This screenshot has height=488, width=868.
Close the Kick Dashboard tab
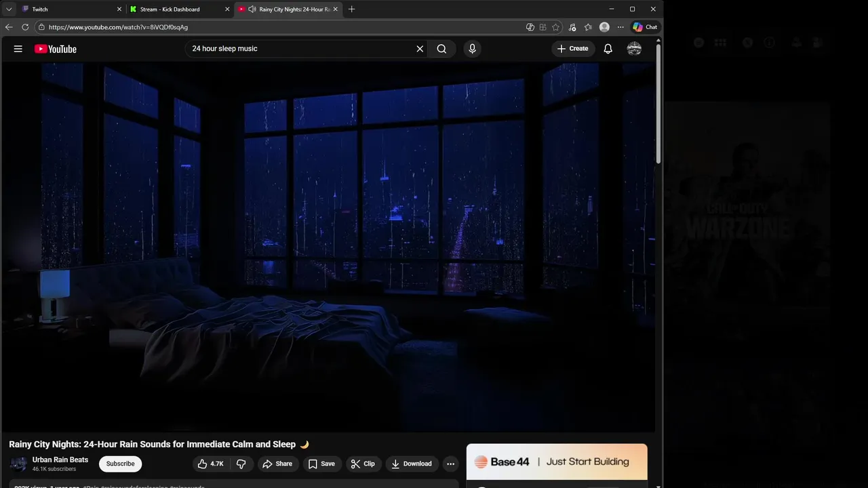pyautogui.click(x=227, y=9)
